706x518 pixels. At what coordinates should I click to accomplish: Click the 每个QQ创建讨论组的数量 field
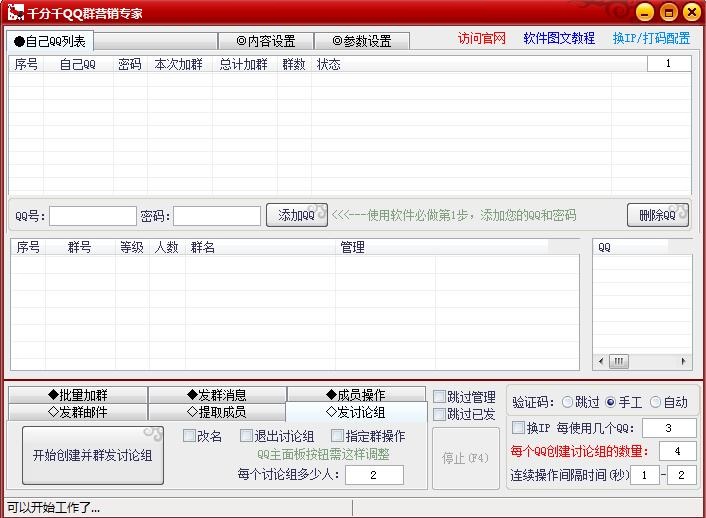click(x=677, y=451)
